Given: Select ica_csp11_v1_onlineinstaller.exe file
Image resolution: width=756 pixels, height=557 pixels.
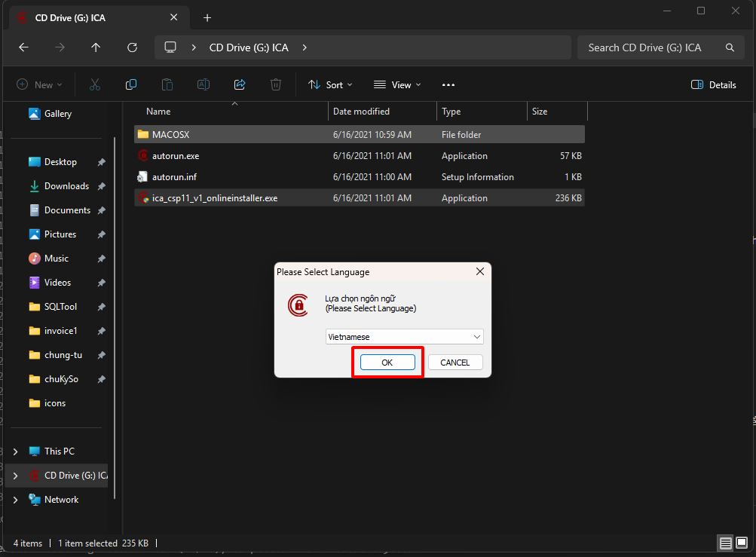Looking at the screenshot, I should 360,198.
